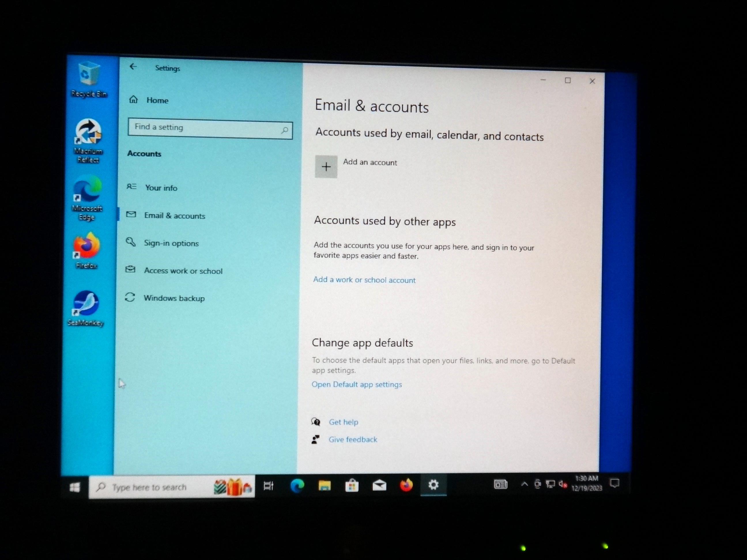Open the Action Center notifications icon

pos(615,483)
